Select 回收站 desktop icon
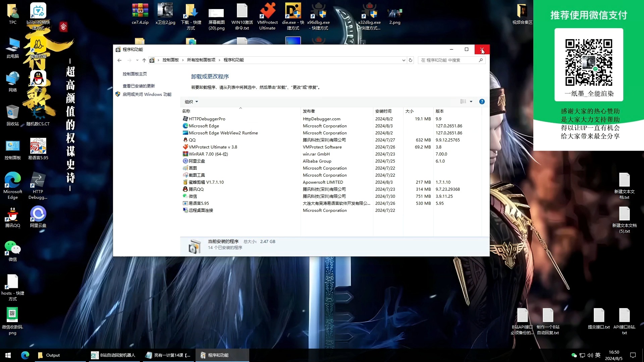 (x=13, y=115)
